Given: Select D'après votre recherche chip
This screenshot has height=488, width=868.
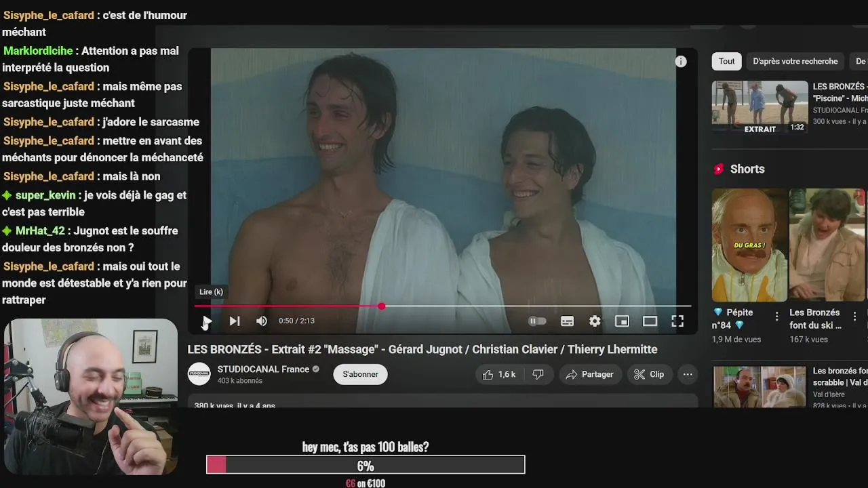Looking at the screenshot, I should [x=795, y=61].
